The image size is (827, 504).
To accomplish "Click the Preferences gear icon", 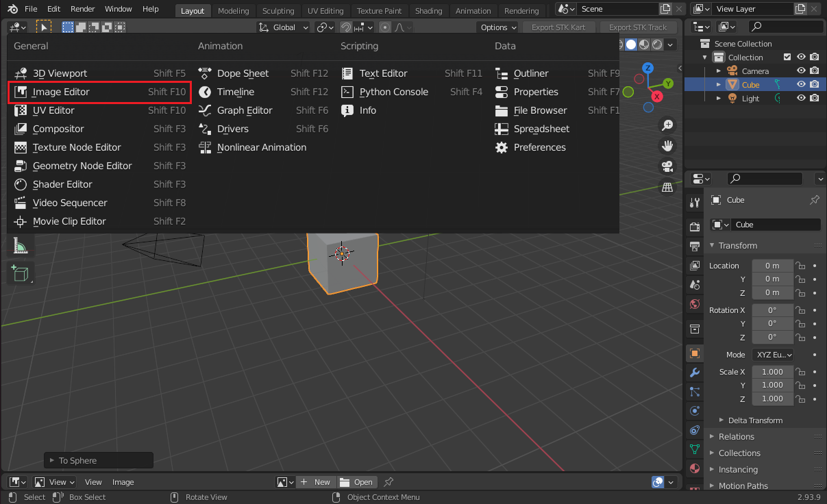I will pos(502,147).
